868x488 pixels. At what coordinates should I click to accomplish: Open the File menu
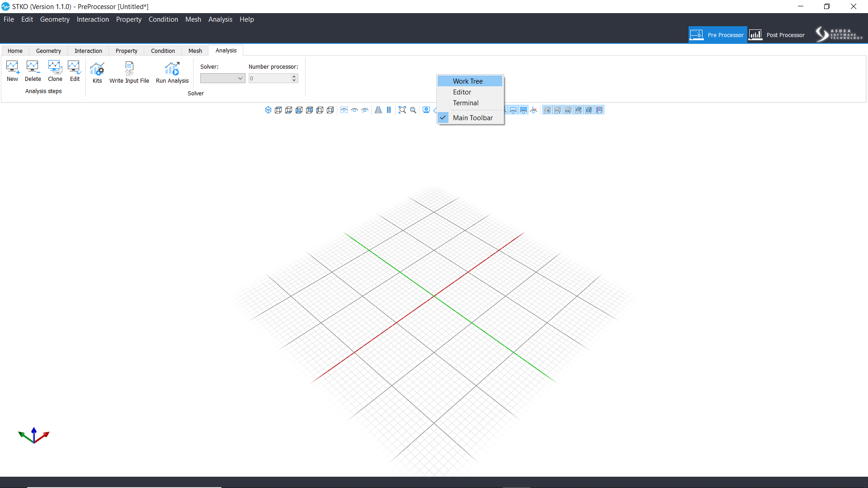coord(9,19)
